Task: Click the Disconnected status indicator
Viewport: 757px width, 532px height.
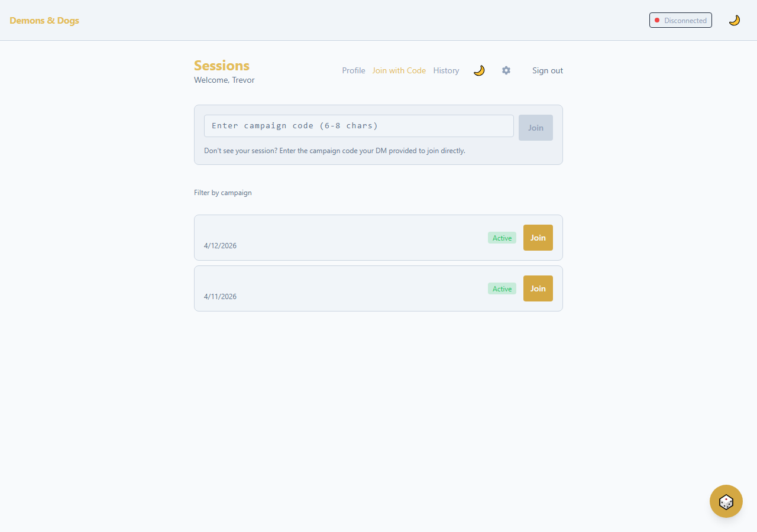Action: (681, 20)
